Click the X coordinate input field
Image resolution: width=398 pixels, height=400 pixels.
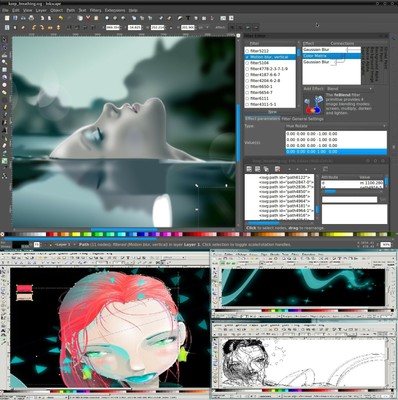tap(113, 28)
